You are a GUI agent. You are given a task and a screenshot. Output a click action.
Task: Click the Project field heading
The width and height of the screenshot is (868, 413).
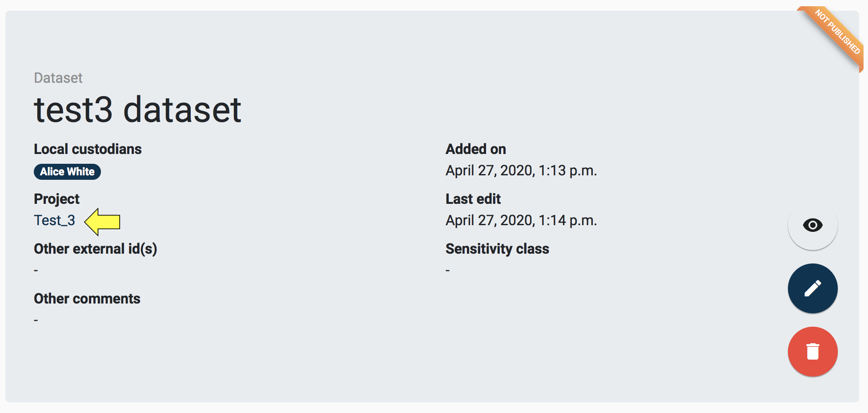[56, 199]
